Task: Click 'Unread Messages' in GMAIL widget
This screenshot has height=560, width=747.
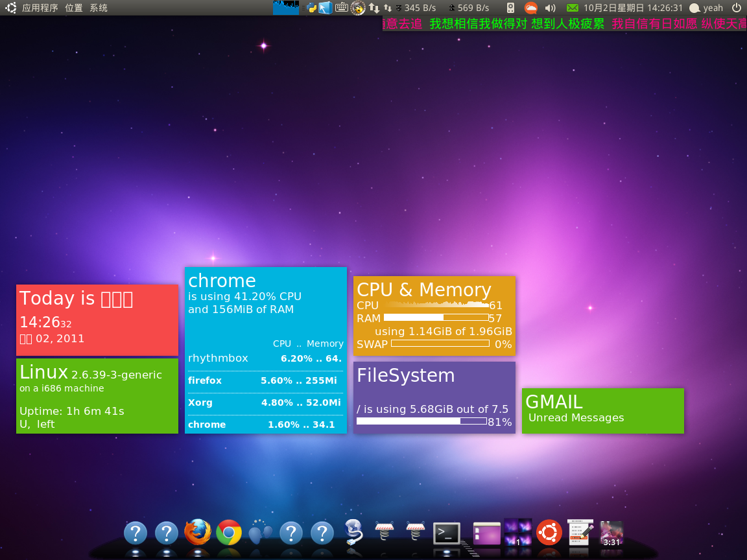Action: 576,417
